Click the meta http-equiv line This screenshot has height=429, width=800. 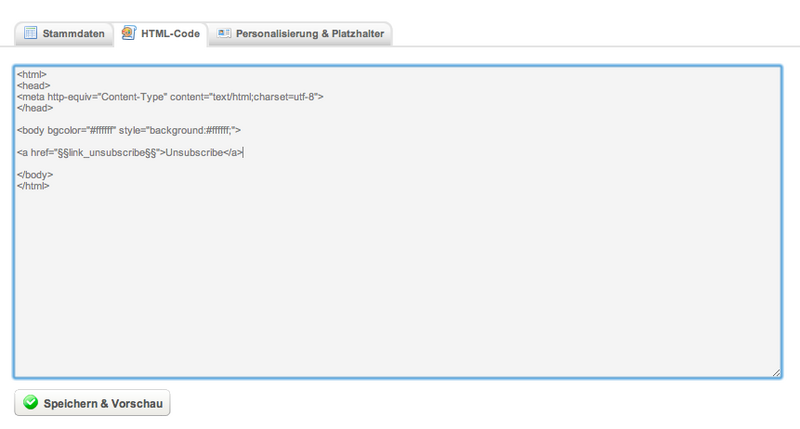(170, 97)
